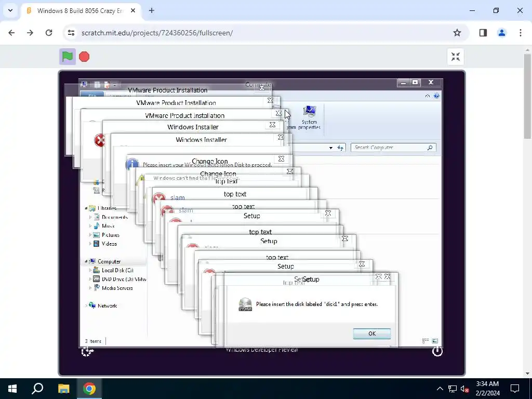Open File Explorer from taskbar

64,389
